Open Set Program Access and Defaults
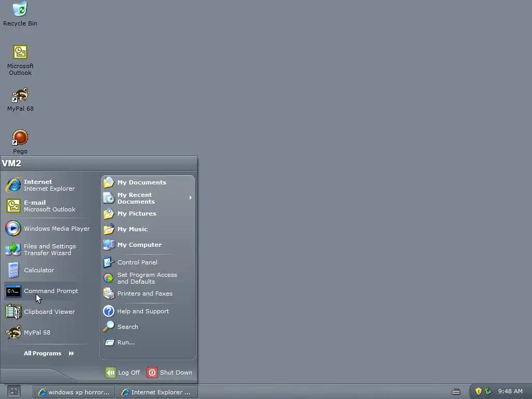Screen dimensions: 532x399 (x=148, y=278)
